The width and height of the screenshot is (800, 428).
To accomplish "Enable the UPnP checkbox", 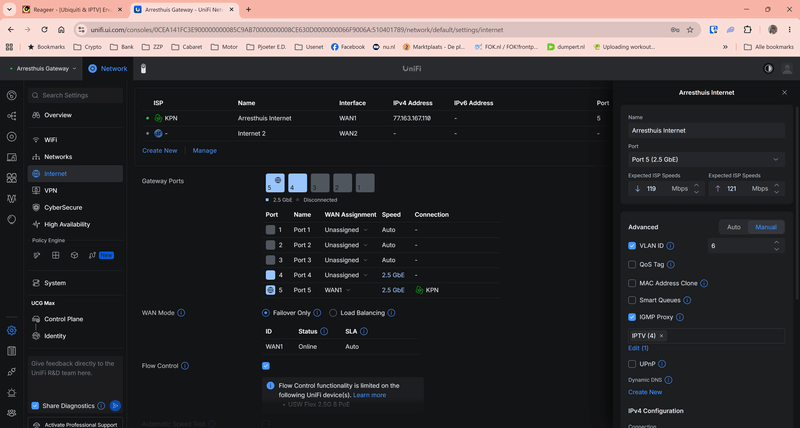I will point(632,364).
